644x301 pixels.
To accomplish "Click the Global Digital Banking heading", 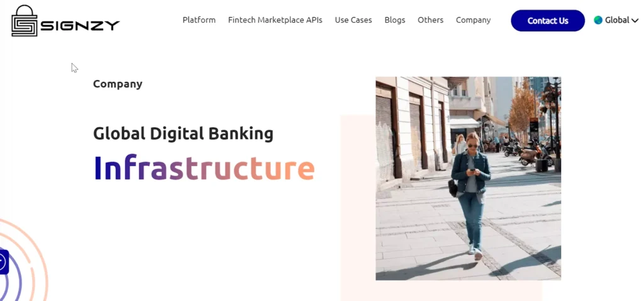I will pos(183,134).
